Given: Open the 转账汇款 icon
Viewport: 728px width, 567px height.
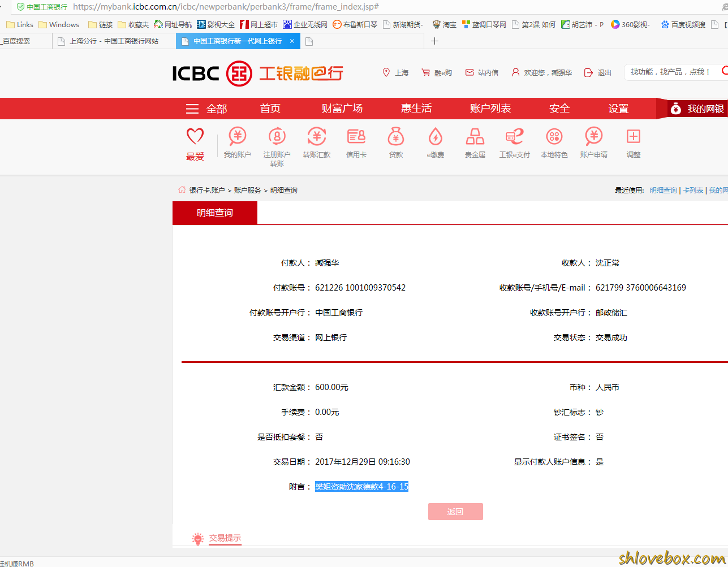Looking at the screenshot, I should click(x=316, y=137).
